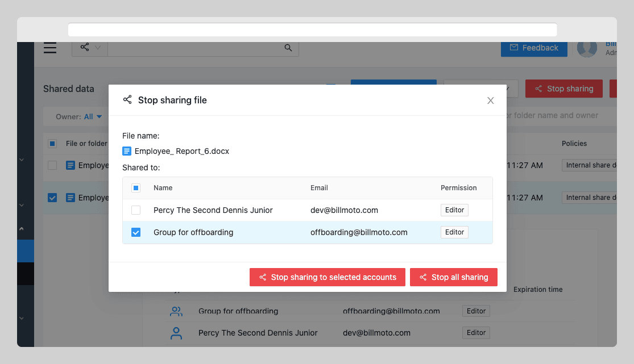Click the share icon in dialog title
The image size is (634, 364).
click(x=127, y=99)
